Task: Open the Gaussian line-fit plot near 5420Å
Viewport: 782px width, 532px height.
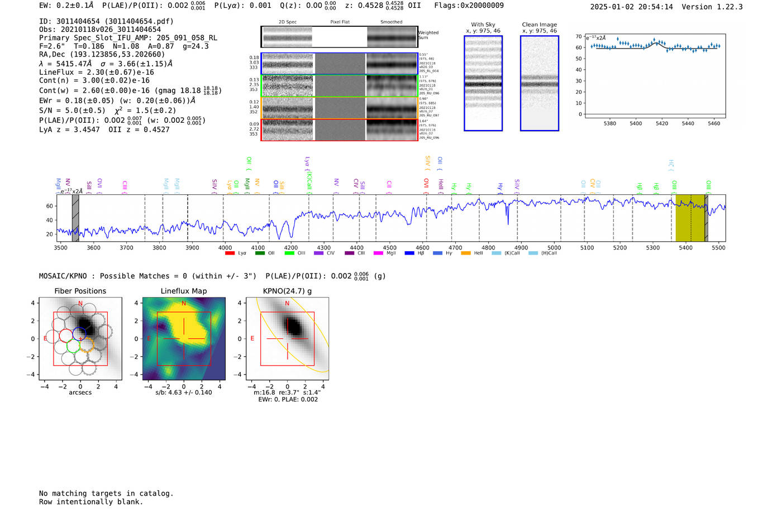Action: [x=655, y=76]
